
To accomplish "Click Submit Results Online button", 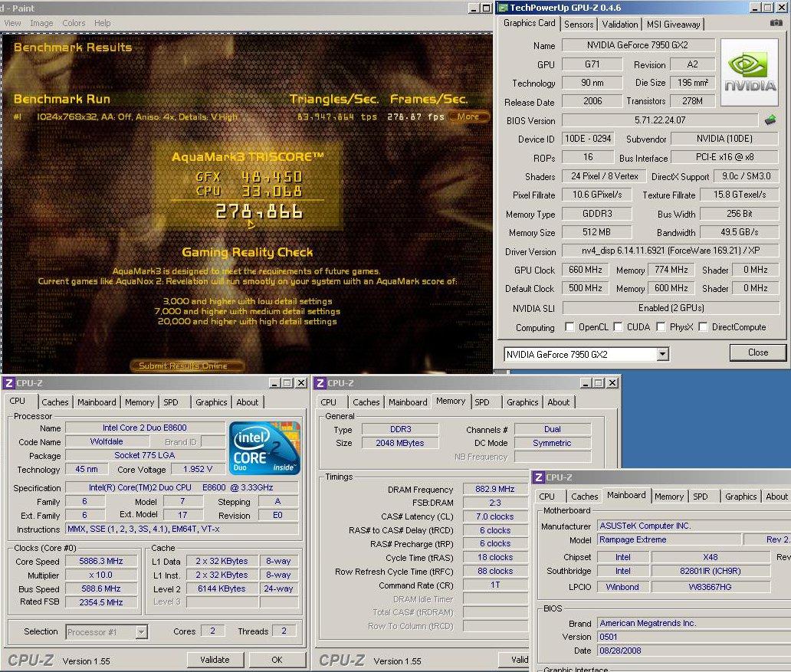I will coord(187,366).
